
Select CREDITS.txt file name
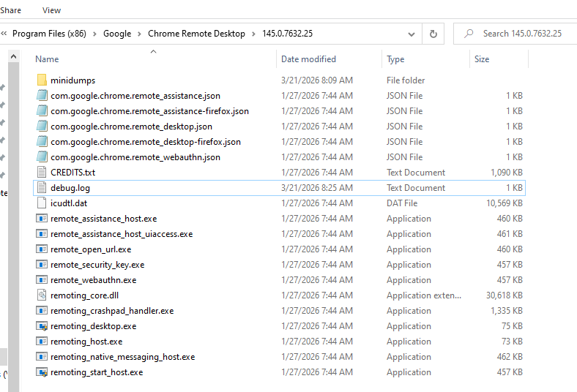73,173
